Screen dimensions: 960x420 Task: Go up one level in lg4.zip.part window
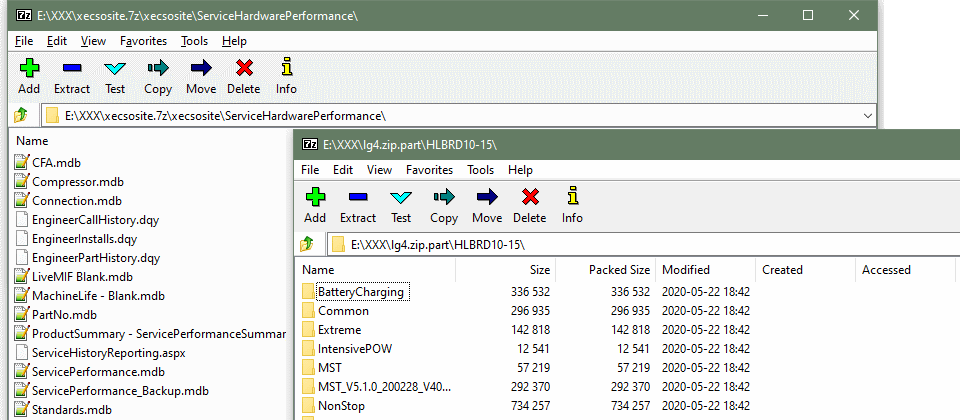(x=307, y=244)
